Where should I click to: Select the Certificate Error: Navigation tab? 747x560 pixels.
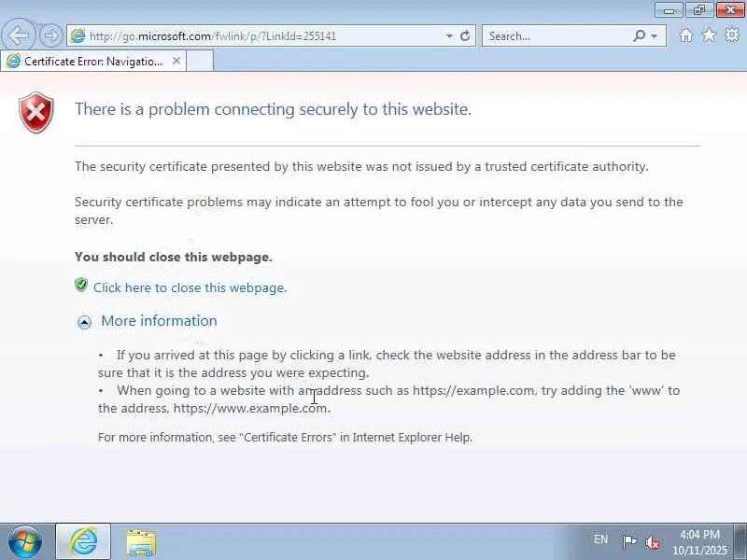93,62
